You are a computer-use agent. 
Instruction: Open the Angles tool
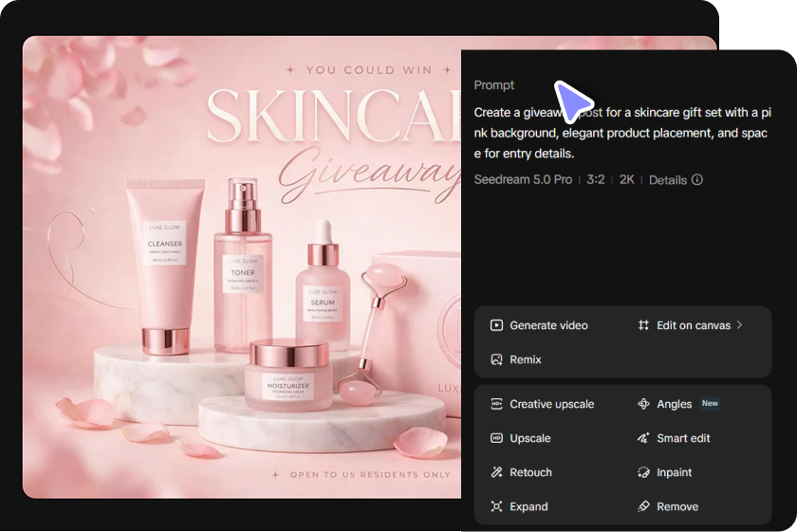coord(674,404)
